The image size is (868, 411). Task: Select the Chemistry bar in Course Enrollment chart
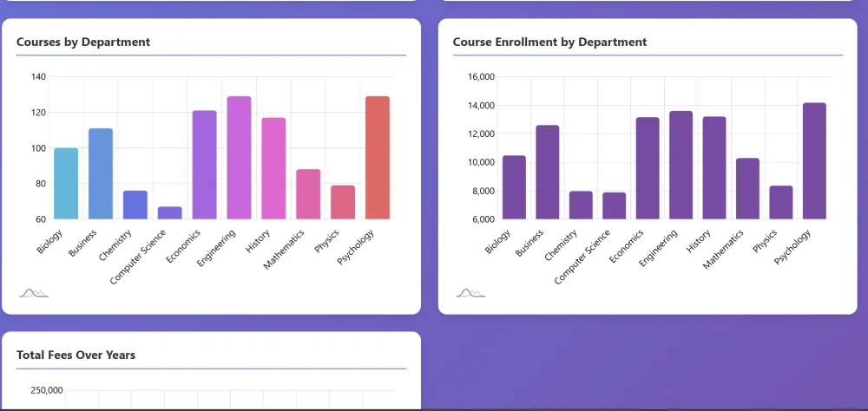pos(581,205)
